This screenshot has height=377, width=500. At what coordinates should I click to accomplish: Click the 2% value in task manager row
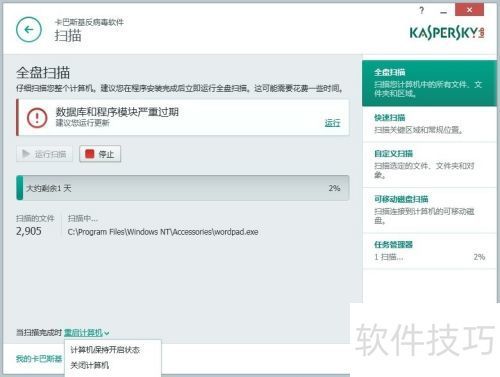click(479, 257)
